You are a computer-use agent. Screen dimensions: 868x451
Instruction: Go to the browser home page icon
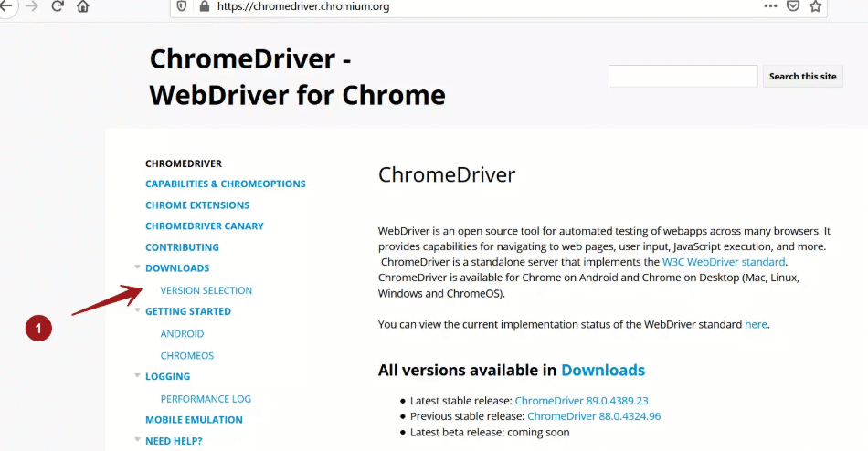coord(83,6)
